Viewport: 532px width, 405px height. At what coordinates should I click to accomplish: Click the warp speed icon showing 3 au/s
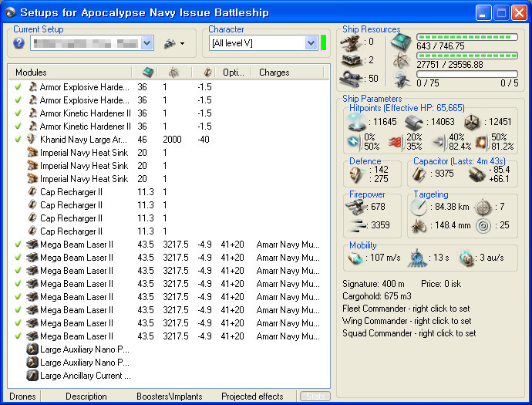point(467,258)
